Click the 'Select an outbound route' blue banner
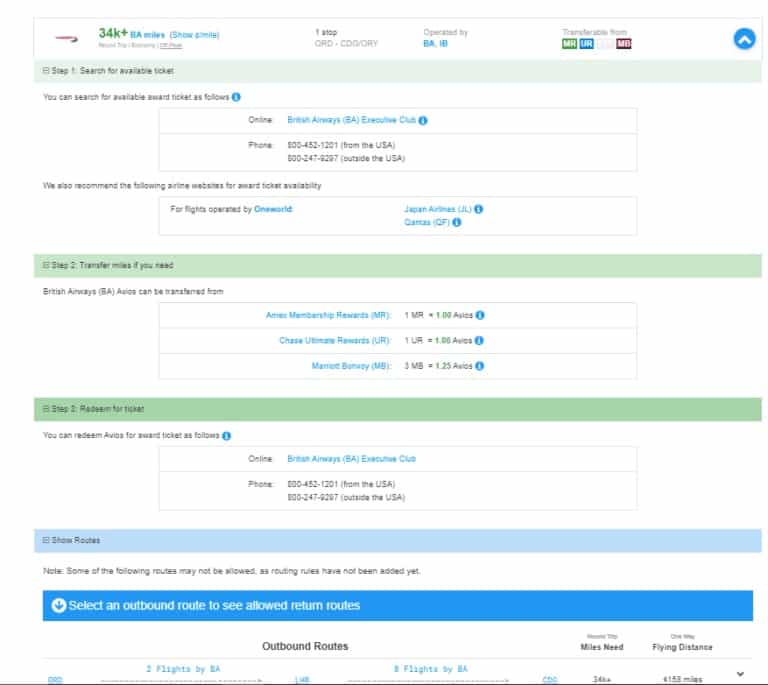 [x=398, y=606]
